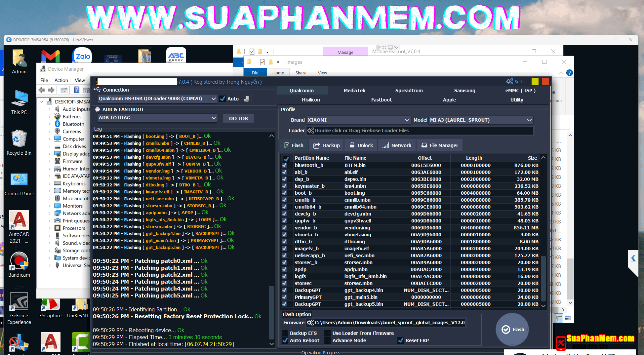Screen dimensions: 644x355
Task: Launch Bandicam desktop shortcut
Action: (19, 264)
